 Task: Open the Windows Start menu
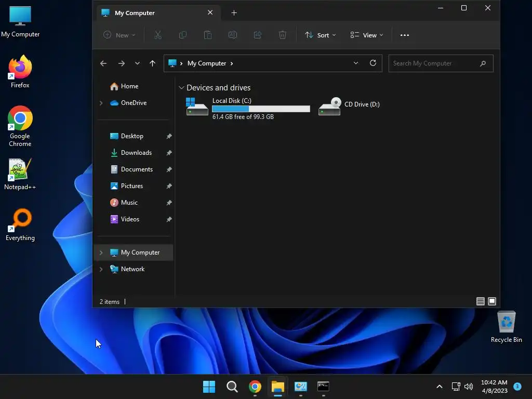(209, 387)
